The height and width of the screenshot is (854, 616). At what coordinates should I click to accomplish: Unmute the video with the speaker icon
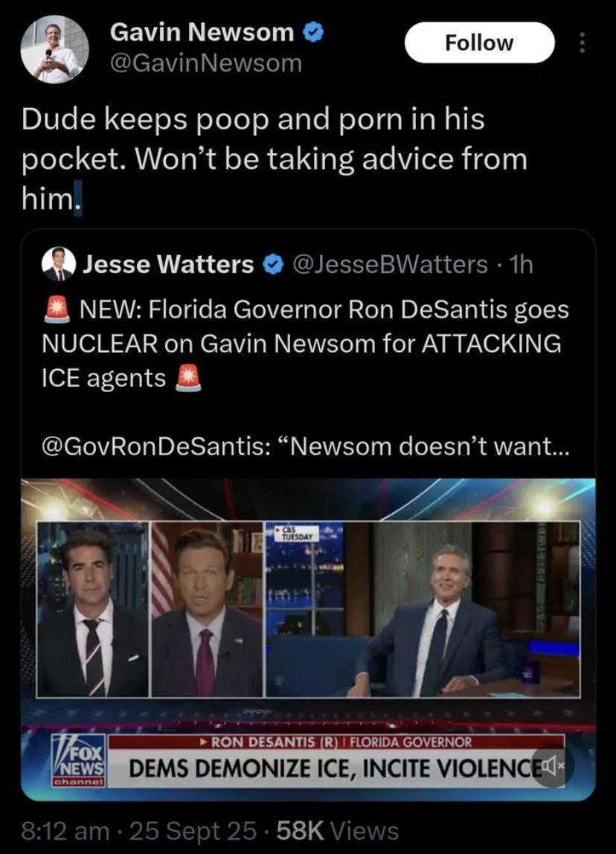[x=552, y=766]
